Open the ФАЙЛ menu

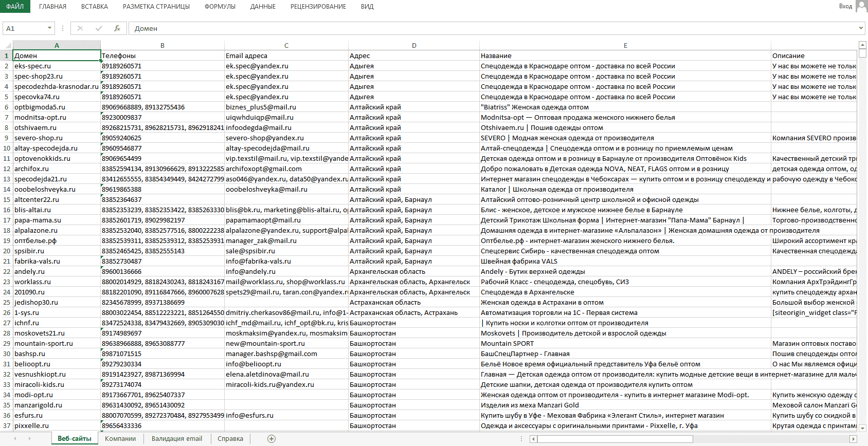point(15,6)
